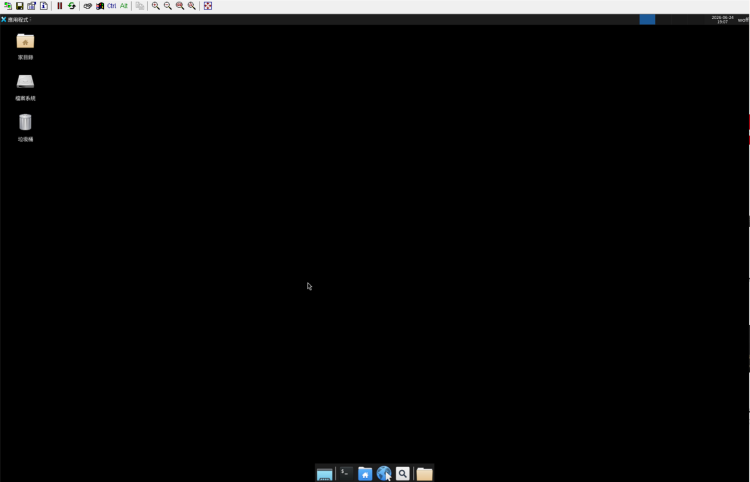Click the date and time clock in panel
Screen dimensions: 750x482
[x=722, y=20]
